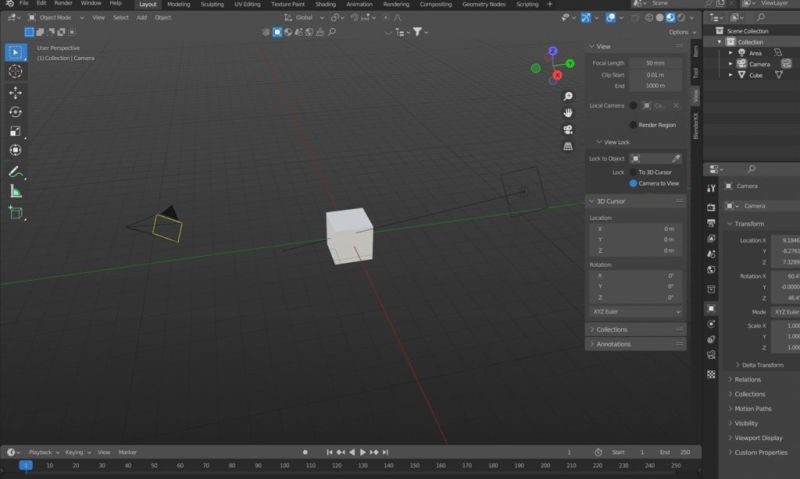The image size is (800, 479).
Task: Enable the Render Region checkbox
Action: click(633, 124)
